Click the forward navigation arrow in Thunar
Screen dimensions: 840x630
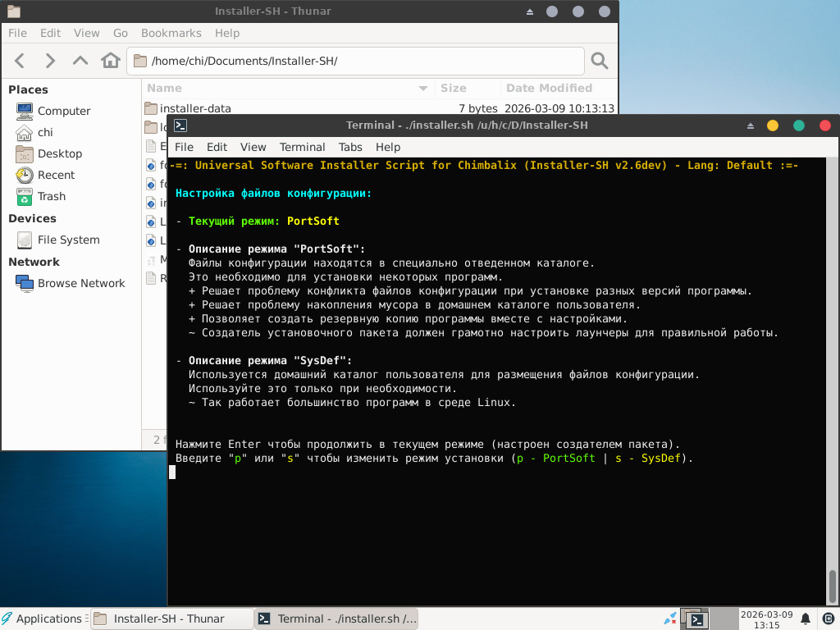click(x=50, y=61)
